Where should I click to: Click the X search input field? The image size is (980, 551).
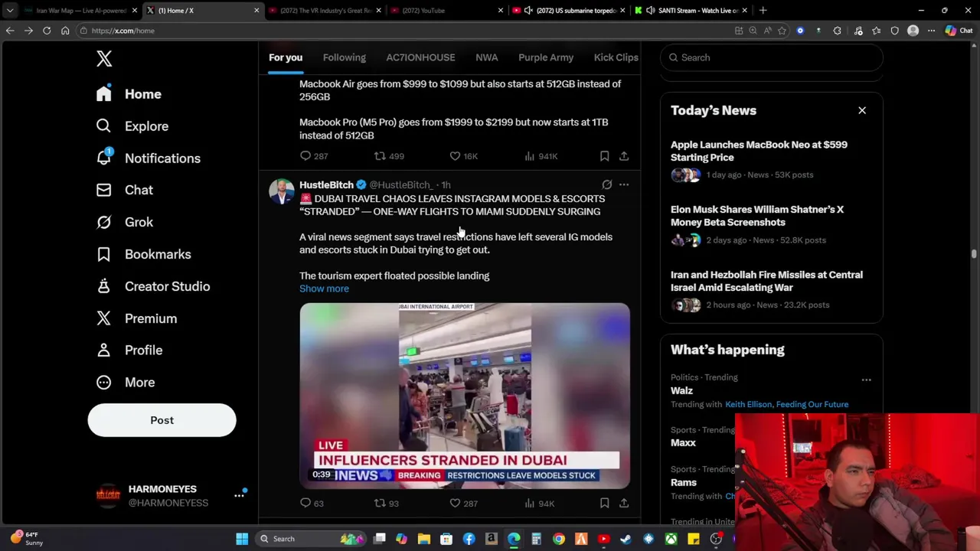point(772,57)
